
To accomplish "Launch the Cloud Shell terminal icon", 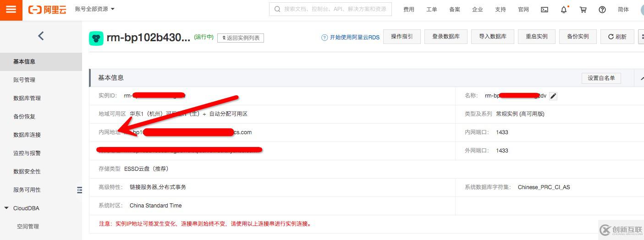I will click(x=545, y=10).
